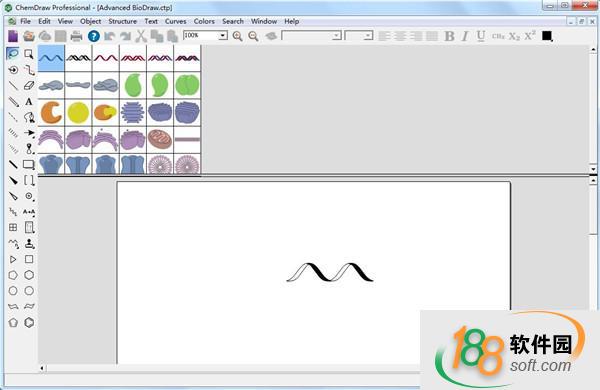Open the Structure menu
The width and height of the screenshot is (600, 390).
coord(122,21)
